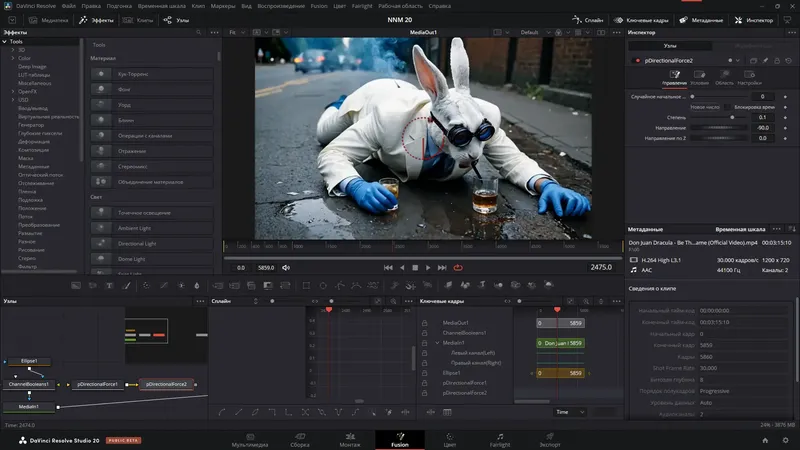The width and height of the screenshot is (800, 450).
Task: Toggle the red enable dot for pDirectionalForce2
Action: pyautogui.click(x=637, y=60)
